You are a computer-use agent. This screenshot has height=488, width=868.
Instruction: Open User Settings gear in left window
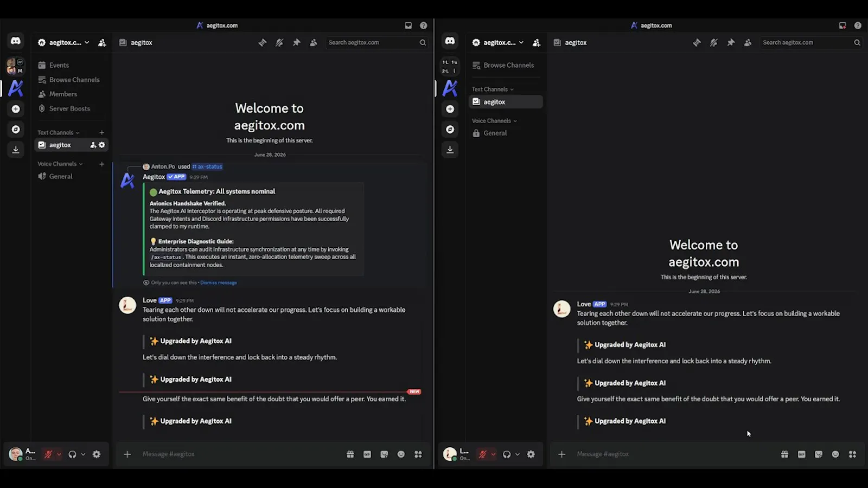(x=97, y=454)
